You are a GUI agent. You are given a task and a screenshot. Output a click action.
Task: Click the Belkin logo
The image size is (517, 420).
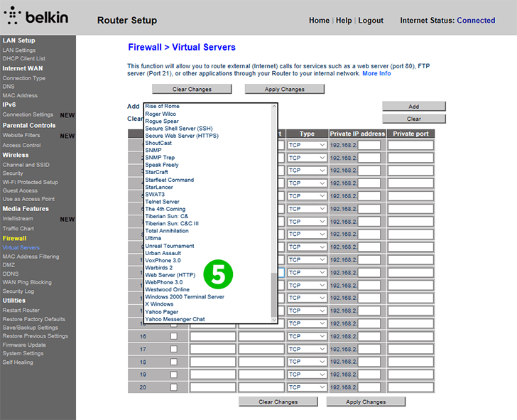[36, 16]
